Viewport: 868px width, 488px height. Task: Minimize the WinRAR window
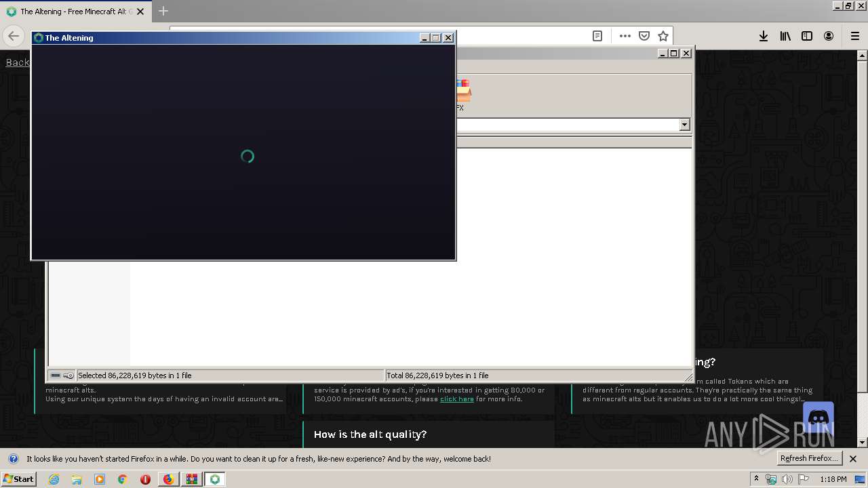(x=663, y=53)
